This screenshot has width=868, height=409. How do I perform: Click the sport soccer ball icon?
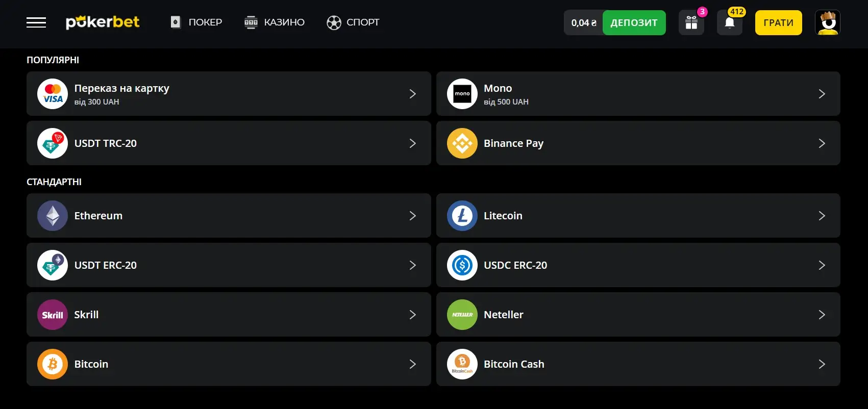[334, 22]
